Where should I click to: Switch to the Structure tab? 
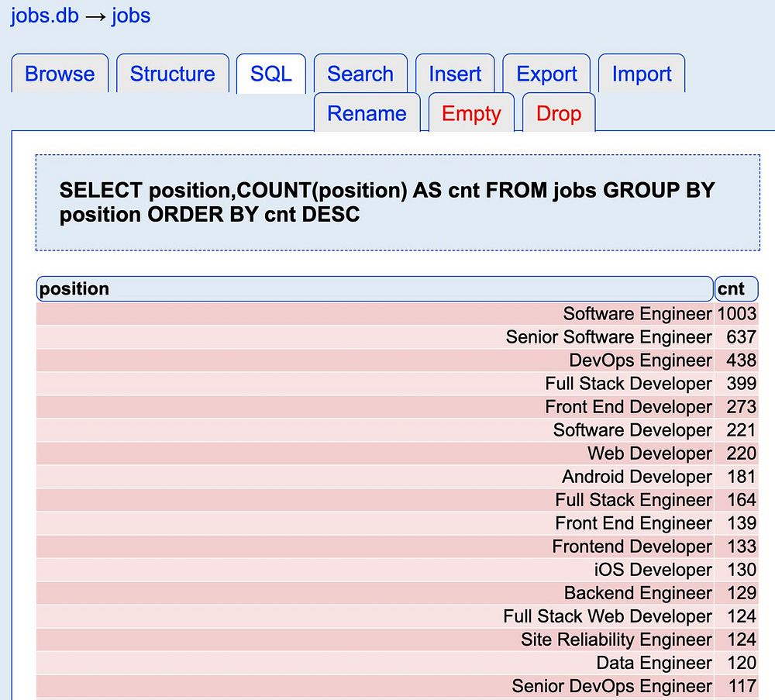pyautogui.click(x=172, y=74)
